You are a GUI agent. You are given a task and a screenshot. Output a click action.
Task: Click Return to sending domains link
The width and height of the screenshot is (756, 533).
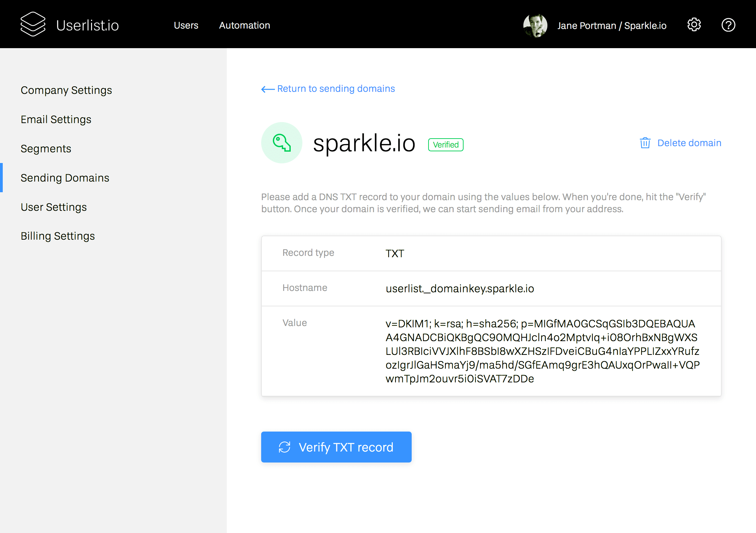[336, 89]
